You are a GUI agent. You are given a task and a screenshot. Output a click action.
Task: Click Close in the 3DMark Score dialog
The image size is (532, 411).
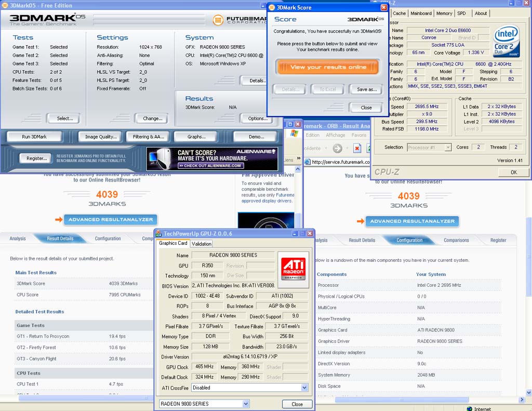(x=366, y=108)
